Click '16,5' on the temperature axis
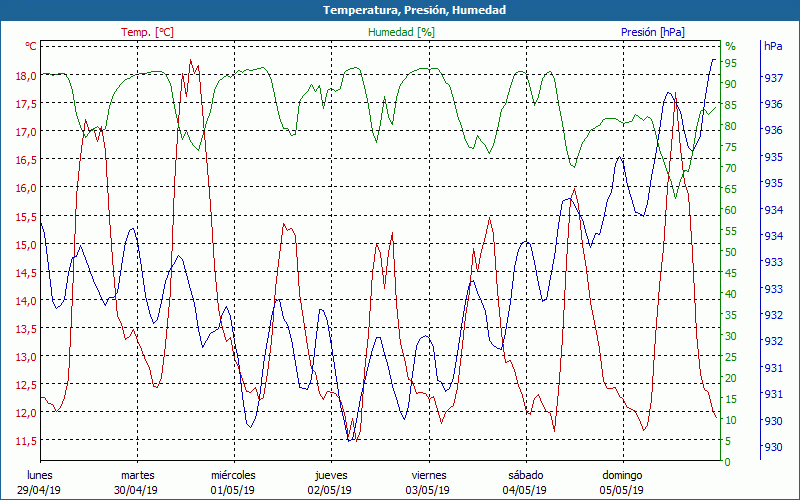Image resolution: width=800 pixels, height=500 pixels. pos(26,160)
